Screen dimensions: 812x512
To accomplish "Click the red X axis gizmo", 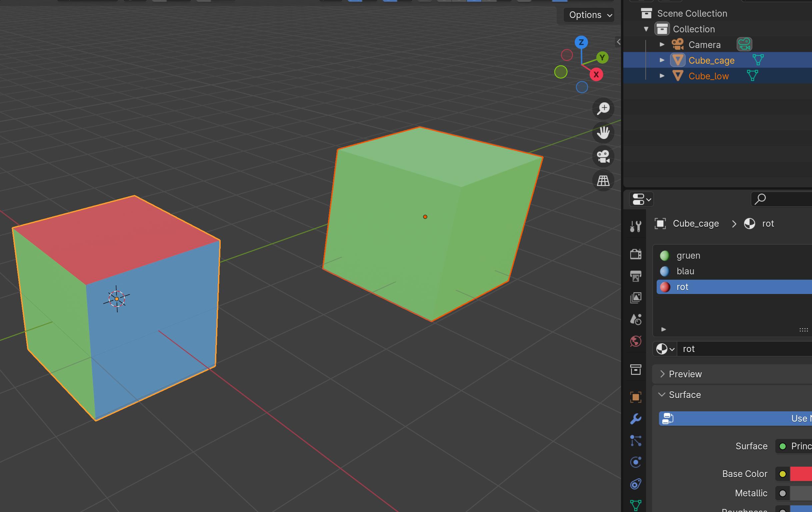I will point(596,75).
